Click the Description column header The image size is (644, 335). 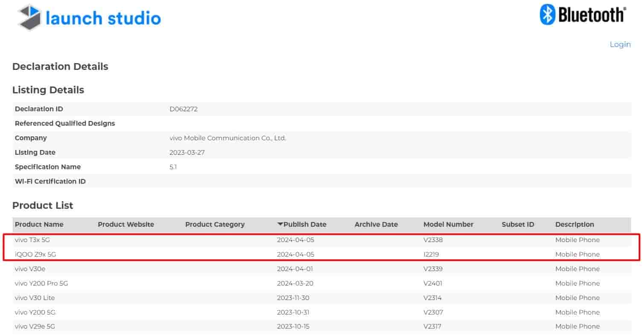[574, 224]
